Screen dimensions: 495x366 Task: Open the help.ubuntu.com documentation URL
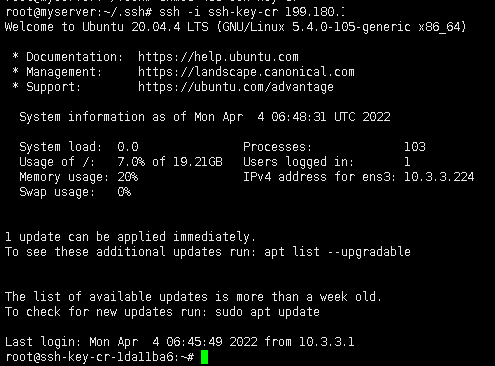click(x=218, y=57)
